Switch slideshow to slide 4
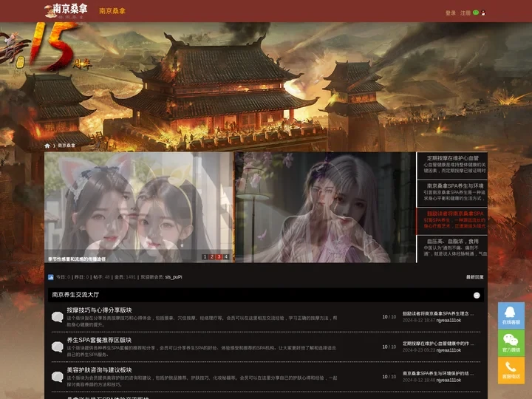Image resolution: width=532 pixels, height=399 pixels. tap(226, 257)
